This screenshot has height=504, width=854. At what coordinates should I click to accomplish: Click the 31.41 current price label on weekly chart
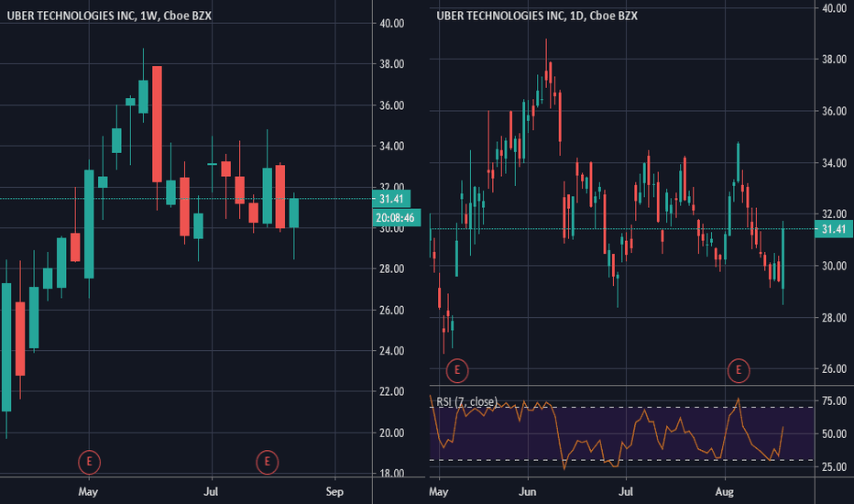[391, 199]
